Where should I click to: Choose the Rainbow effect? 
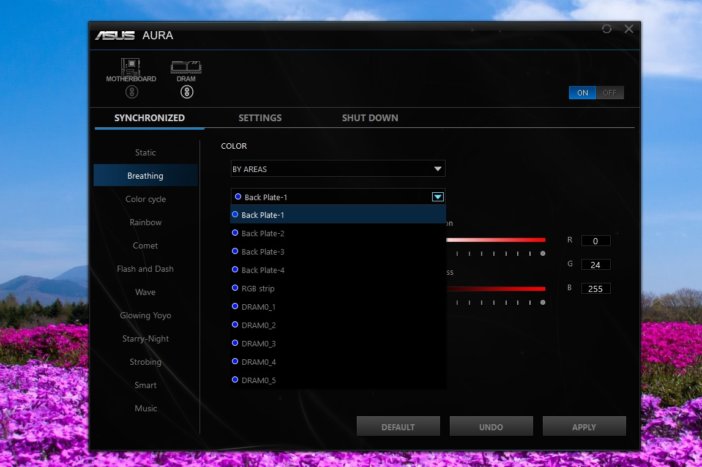(146, 222)
